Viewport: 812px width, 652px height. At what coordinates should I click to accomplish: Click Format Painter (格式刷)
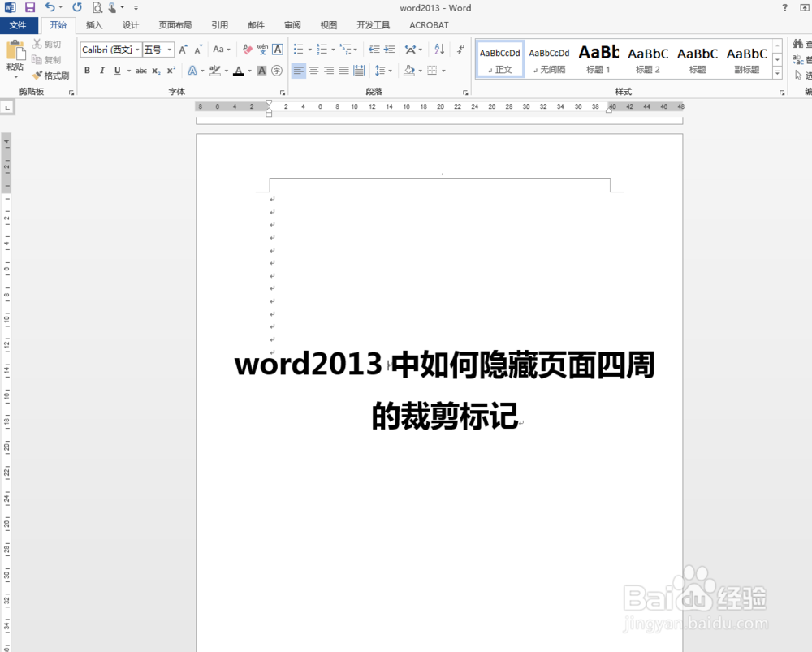click(50, 76)
